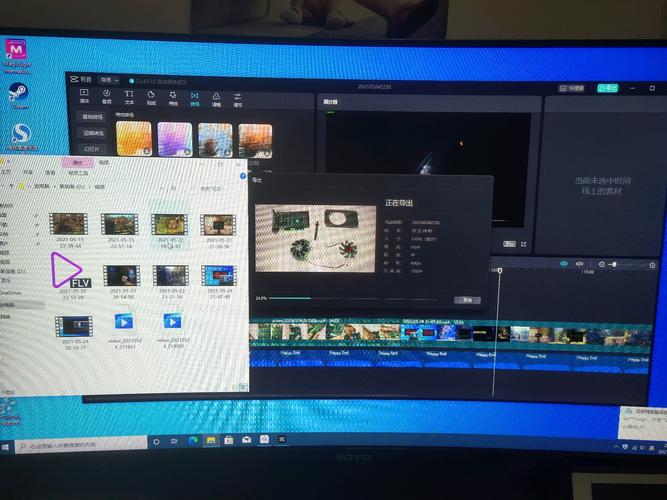Screen dimensions: 667x500
Task: Open the Audio tab icon
Action: [x=106, y=97]
